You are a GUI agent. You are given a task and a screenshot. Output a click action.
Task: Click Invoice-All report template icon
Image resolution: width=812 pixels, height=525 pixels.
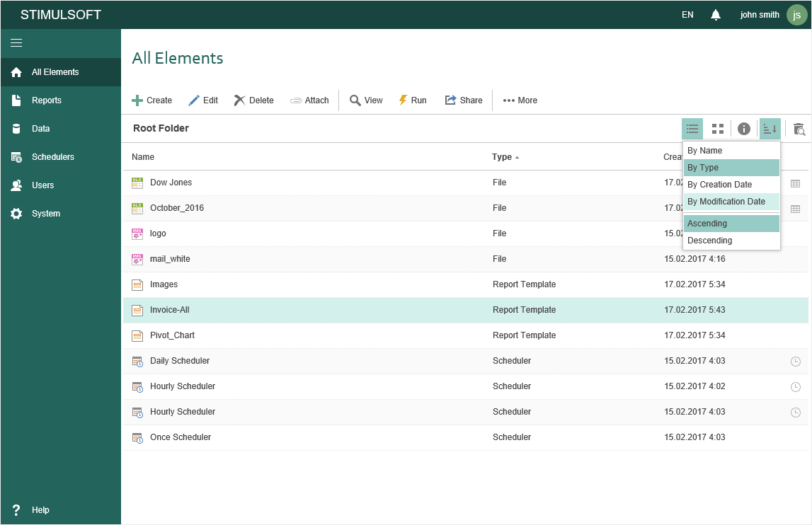point(137,310)
